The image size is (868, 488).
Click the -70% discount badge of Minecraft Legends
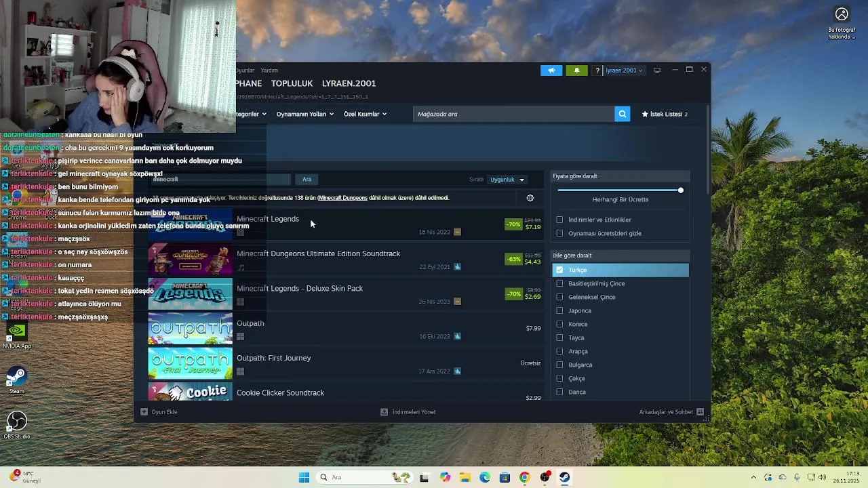[513, 224]
